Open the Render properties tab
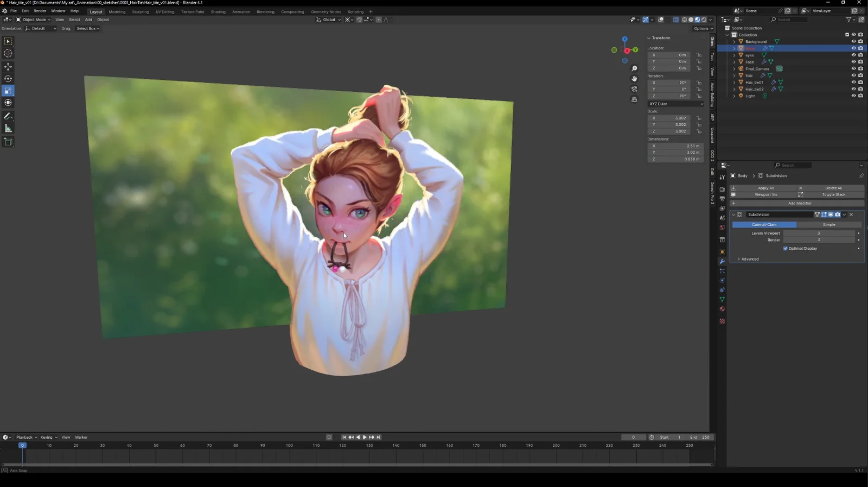The height and width of the screenshot is (487, 868). coord(722,189)
